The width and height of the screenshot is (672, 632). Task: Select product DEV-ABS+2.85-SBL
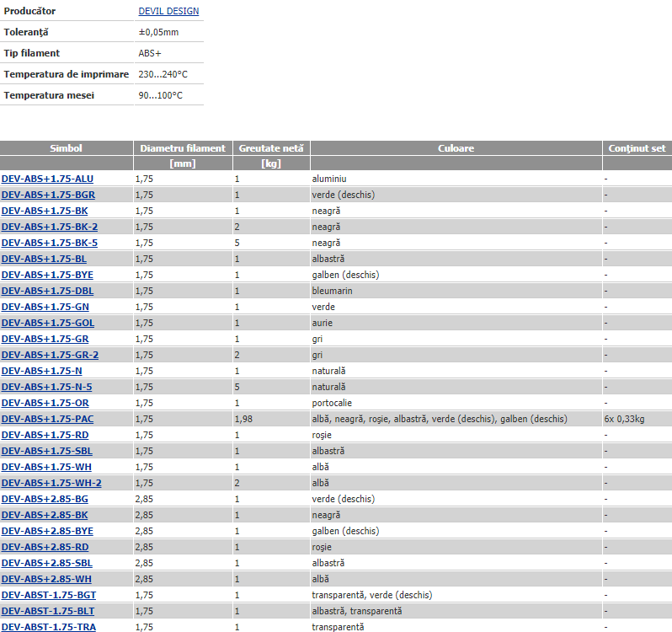click(x=46, y=563)
